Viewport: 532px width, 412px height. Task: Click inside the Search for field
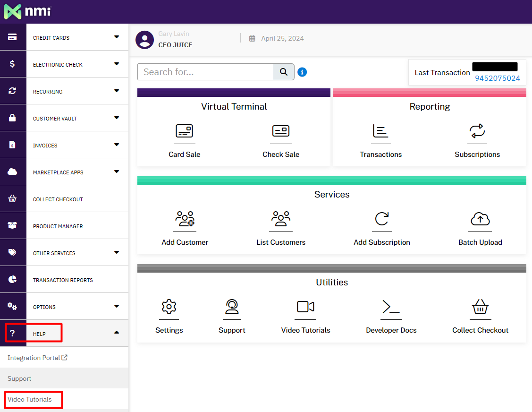[x=206, y=72]
